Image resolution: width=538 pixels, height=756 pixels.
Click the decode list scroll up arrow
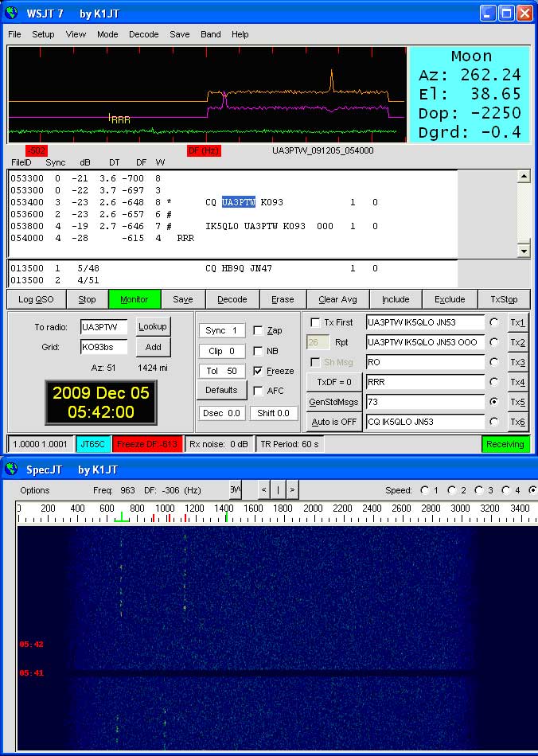point(524,177)
